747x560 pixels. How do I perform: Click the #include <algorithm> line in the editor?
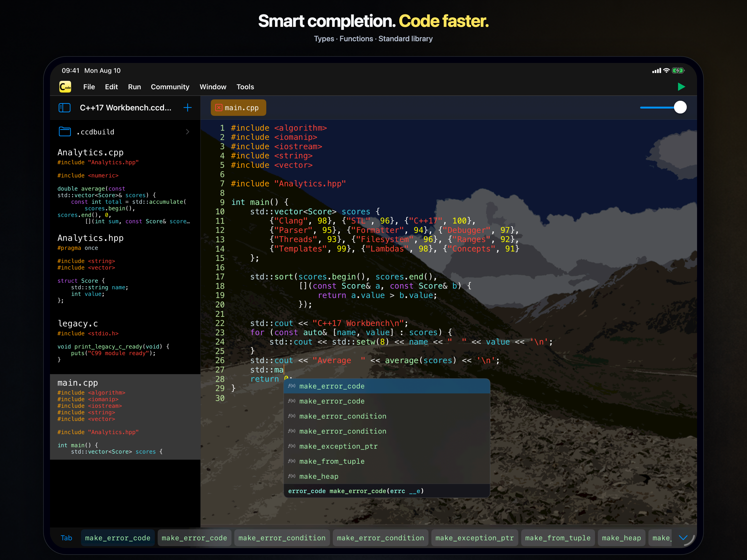click(x=278, y=128)
